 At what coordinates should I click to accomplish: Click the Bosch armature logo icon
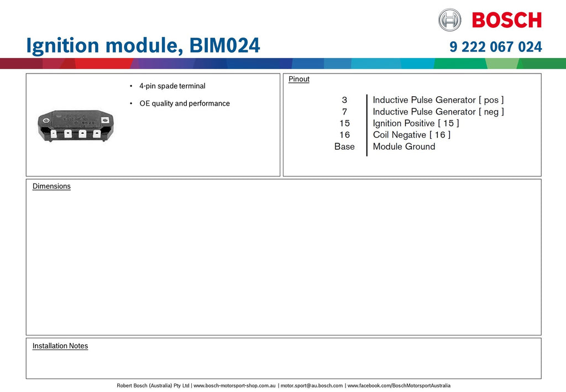[449, 20]
